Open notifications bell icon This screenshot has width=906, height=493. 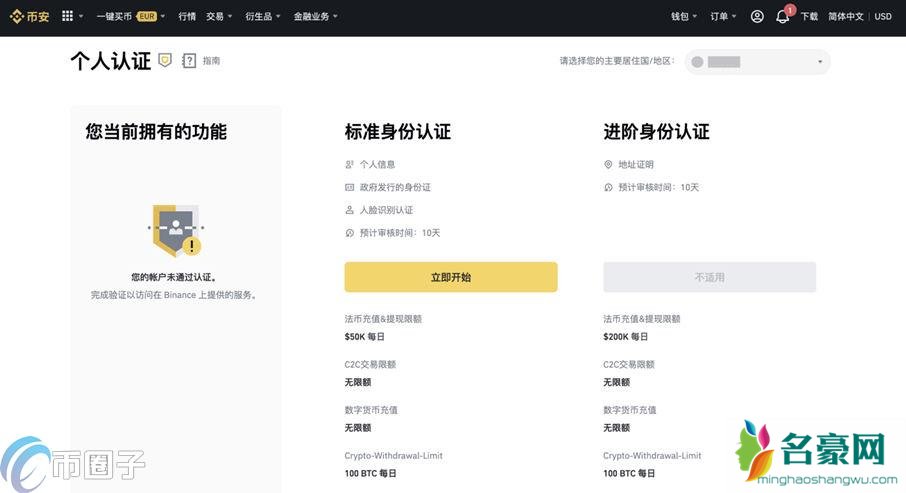(782, 16)
